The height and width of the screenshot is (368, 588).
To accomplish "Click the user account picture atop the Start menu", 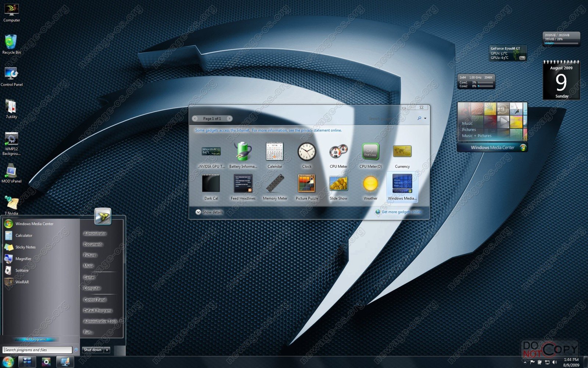I will pos(103,216).
